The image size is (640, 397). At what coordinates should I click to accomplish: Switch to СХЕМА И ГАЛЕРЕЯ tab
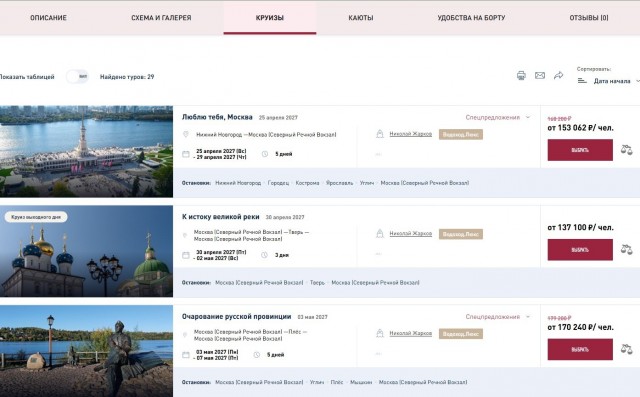tap(161, 18)
